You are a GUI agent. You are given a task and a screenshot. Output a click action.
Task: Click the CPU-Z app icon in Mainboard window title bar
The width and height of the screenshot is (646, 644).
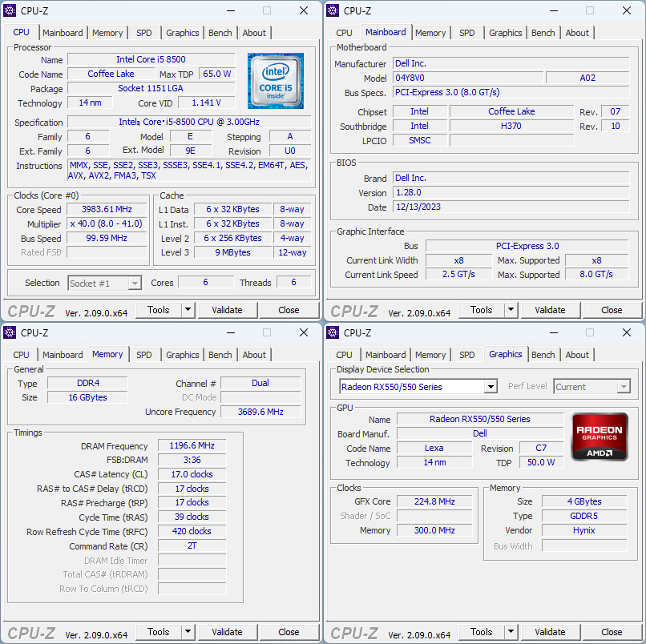(x=333, y=10)
